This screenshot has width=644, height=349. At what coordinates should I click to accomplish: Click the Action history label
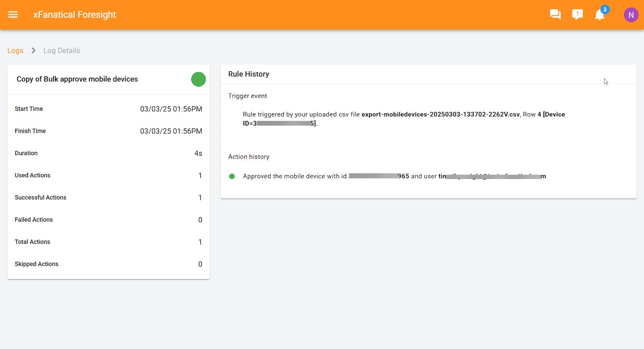[249, 157]
